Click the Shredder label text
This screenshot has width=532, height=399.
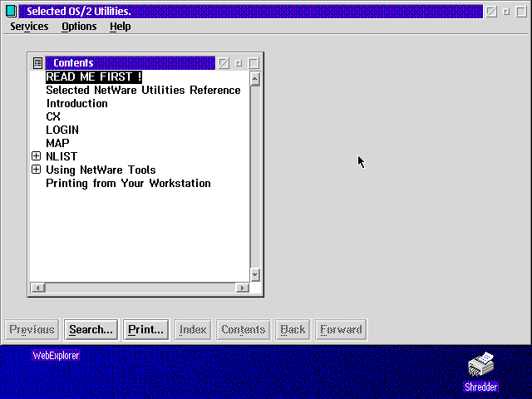tap(481, 387)
